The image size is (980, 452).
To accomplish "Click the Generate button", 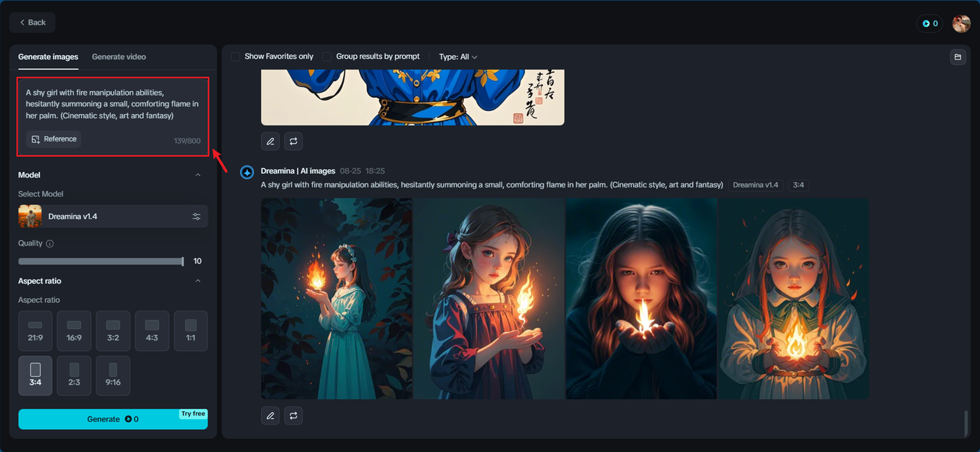I will tap(113, 419).
